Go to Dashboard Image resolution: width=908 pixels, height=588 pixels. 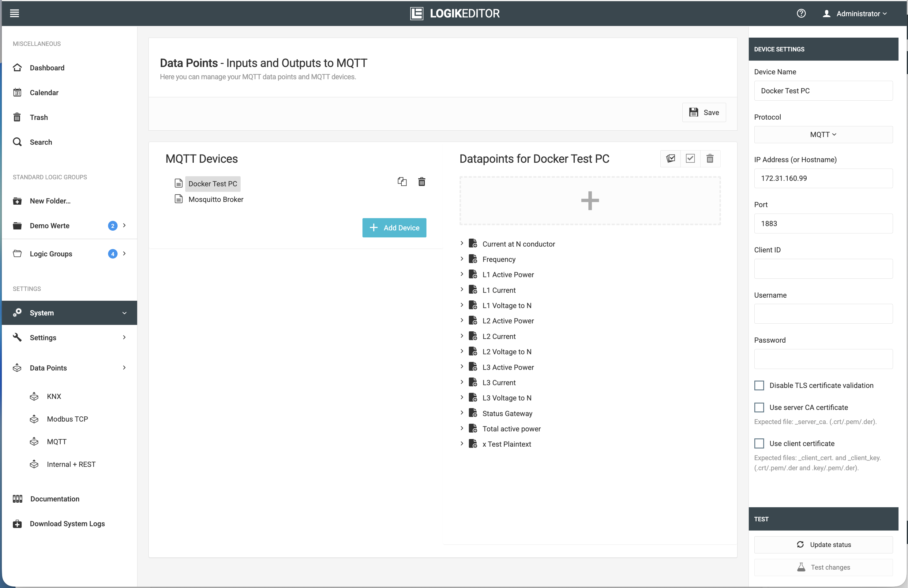tap(47, 68)
